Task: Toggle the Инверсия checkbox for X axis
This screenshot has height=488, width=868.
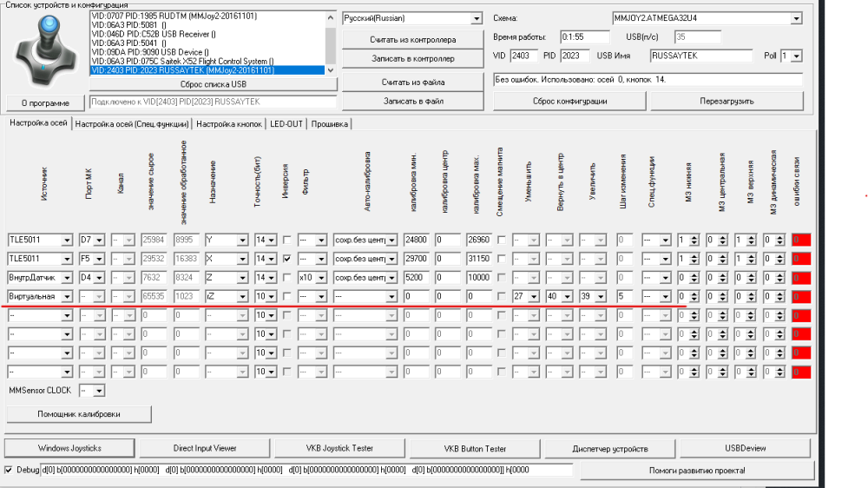Action: point(287,259)
